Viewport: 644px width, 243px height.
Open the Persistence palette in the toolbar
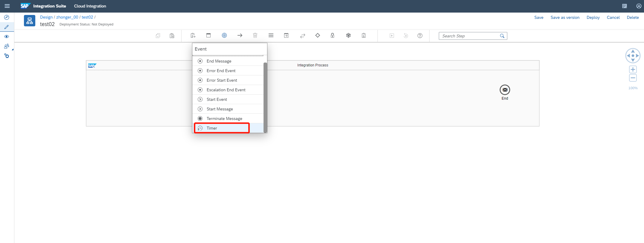pos(348,35)
